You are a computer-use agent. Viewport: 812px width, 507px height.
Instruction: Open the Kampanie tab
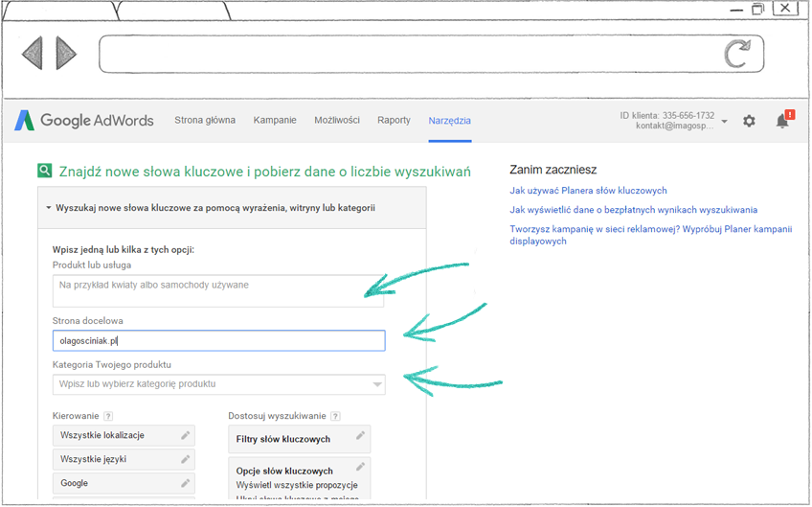click(x=275, y=120)
